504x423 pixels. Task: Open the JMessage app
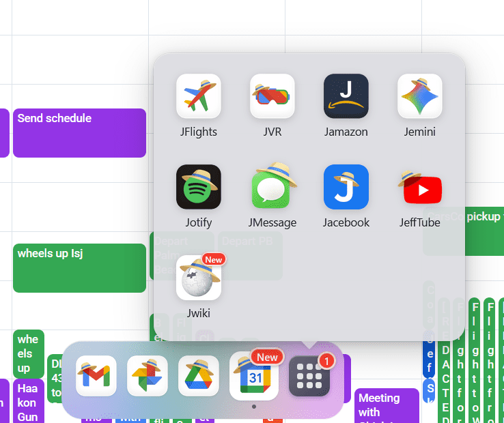point(272,187)
